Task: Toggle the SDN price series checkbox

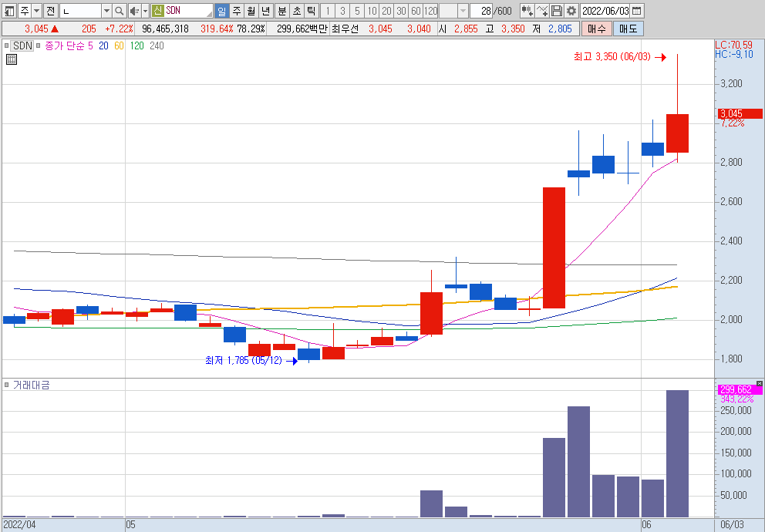Action: [x=6, y=45]
